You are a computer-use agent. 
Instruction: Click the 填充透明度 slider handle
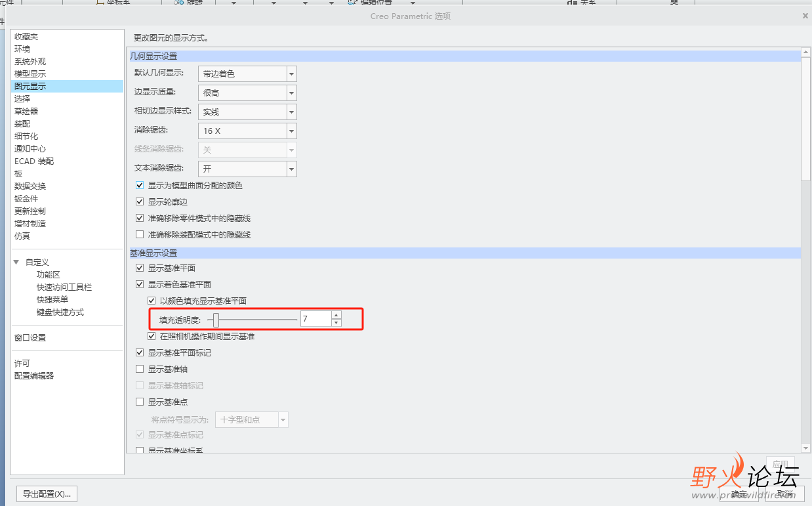coord(216,320)
